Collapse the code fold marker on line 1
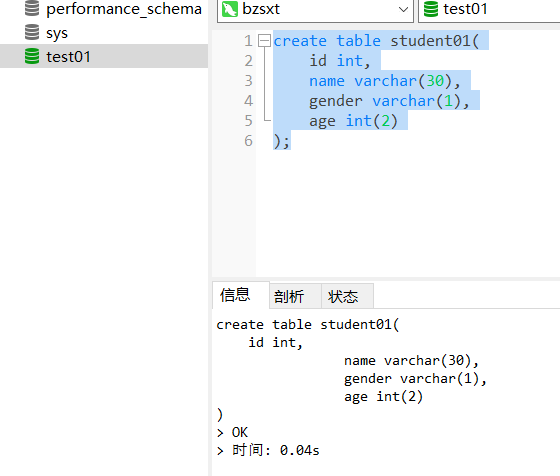 tap(264, 41)
